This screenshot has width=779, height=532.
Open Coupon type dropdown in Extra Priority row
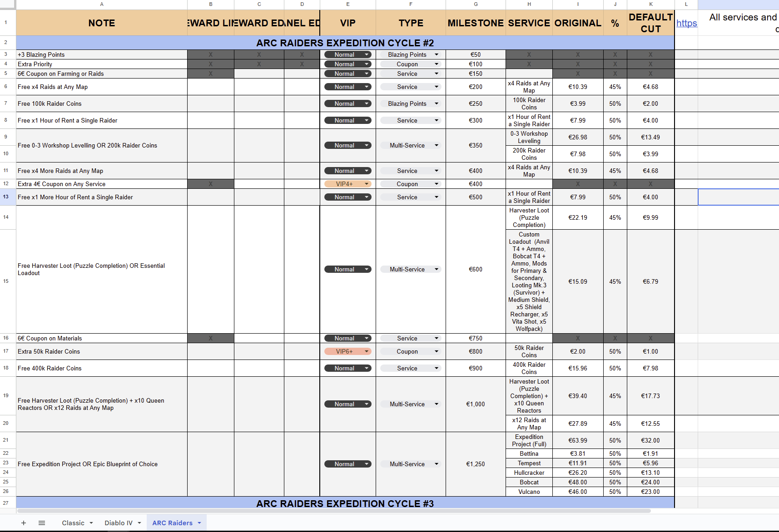[x=411, y=64]
